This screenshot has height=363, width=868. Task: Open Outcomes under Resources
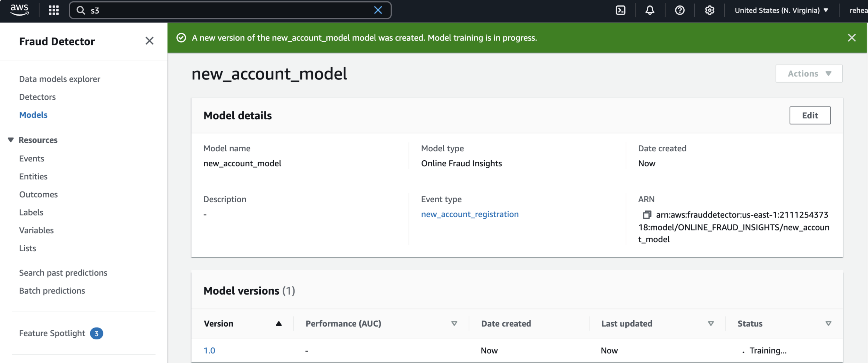[x=39, y=194]
